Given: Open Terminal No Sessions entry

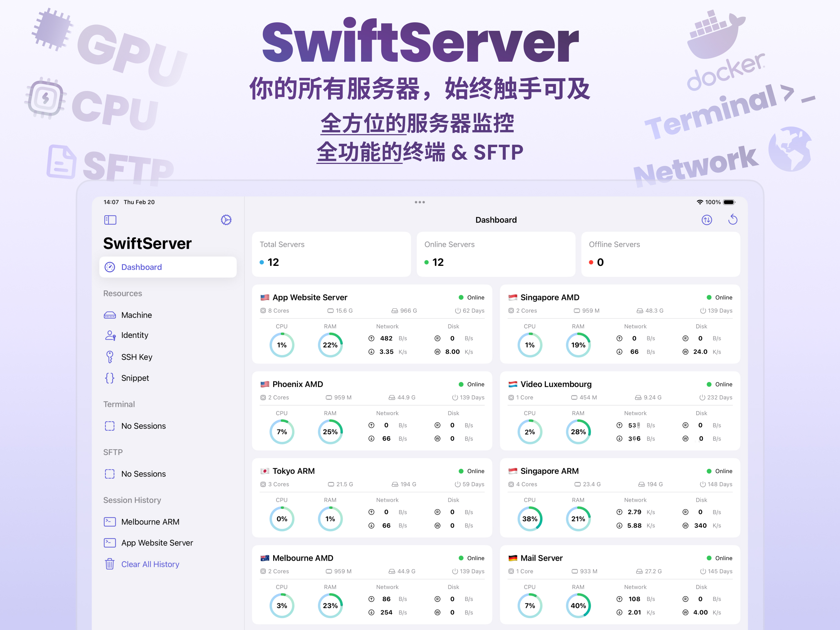Looking at the screenshot, I should click(x=143, y=426).
